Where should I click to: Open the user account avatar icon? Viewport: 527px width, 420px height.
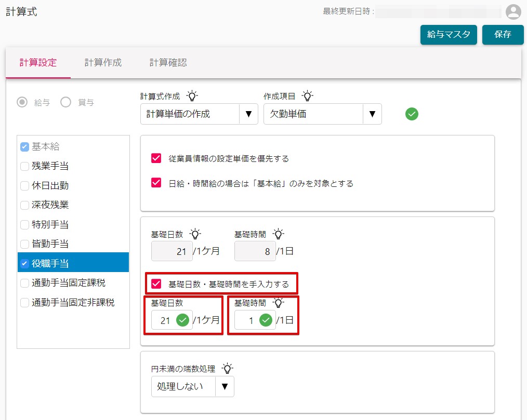pos(513,12)
